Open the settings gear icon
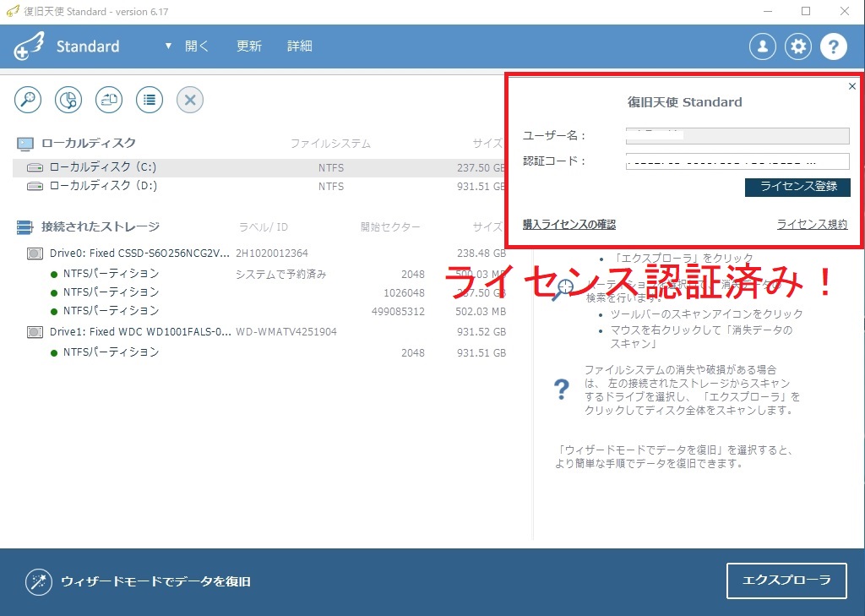Viewport: 865px width, 616px height. (x=798, y=46)
